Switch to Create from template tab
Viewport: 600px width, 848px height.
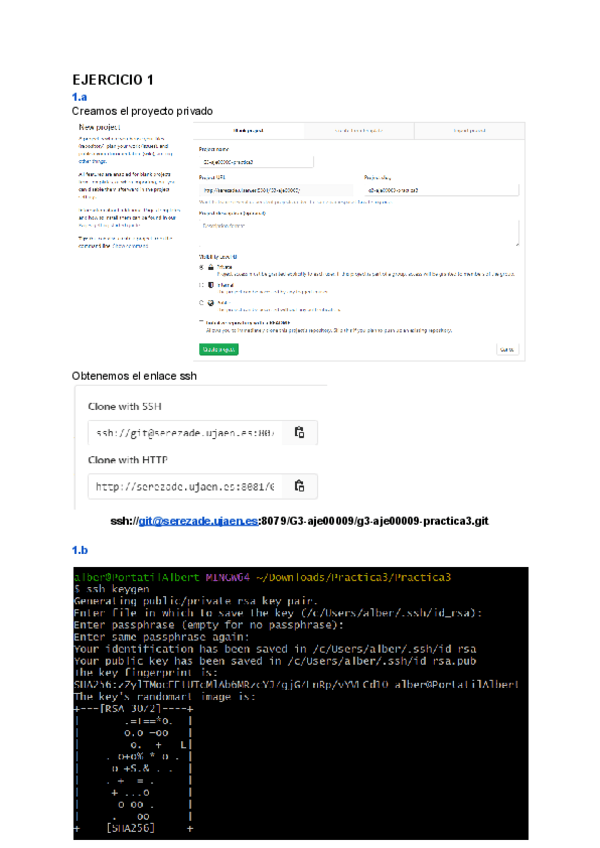(359, 131)
